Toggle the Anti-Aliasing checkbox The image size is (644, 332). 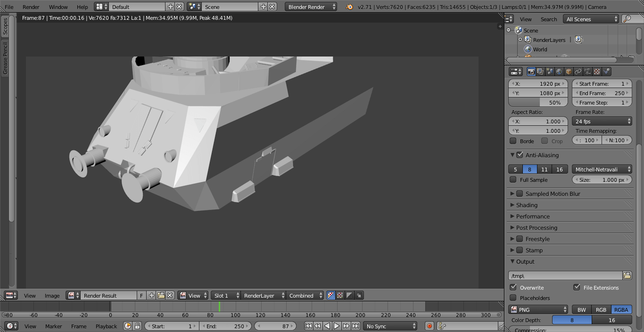[x=520, y=155]
